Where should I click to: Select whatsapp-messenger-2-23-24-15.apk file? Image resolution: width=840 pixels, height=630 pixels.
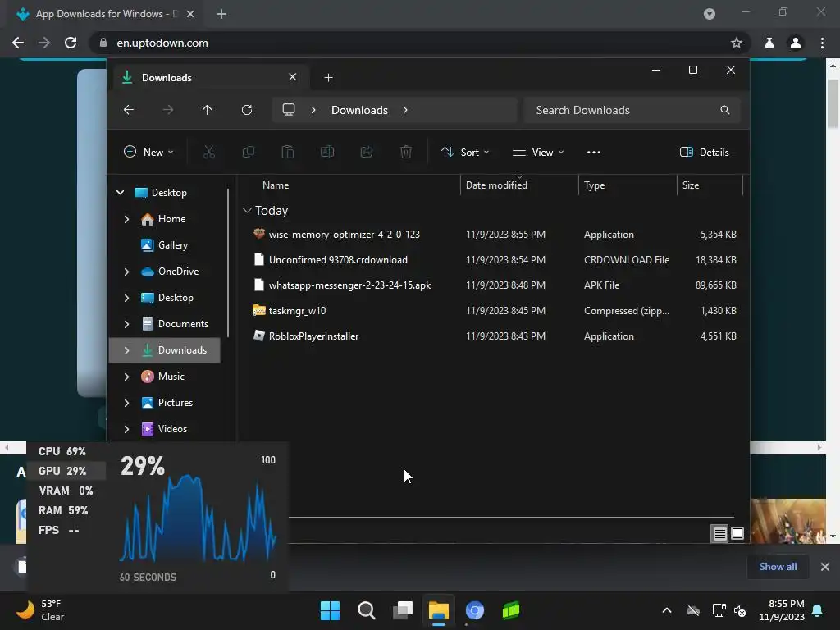(x=493, y=285)
